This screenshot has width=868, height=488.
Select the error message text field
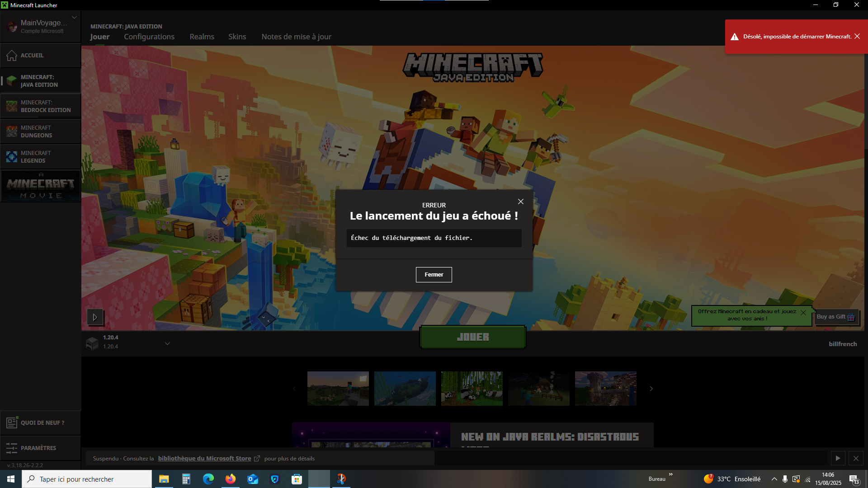pyautogui.click(x=434, y=238)
